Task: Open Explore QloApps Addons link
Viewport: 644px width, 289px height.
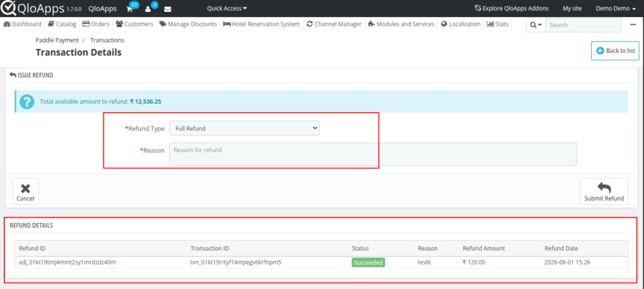Action: click(x=511, y=8)
